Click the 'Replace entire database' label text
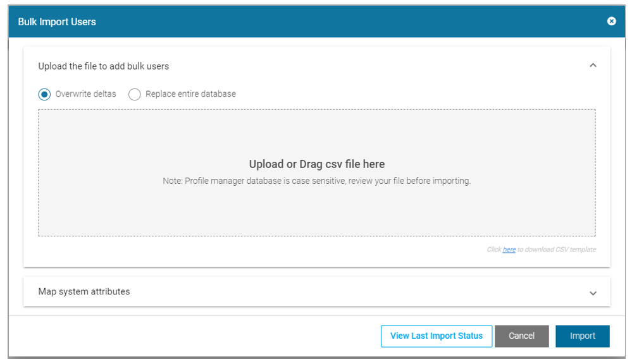This screenshot has height=364, width=632. (x=190, y=94)
